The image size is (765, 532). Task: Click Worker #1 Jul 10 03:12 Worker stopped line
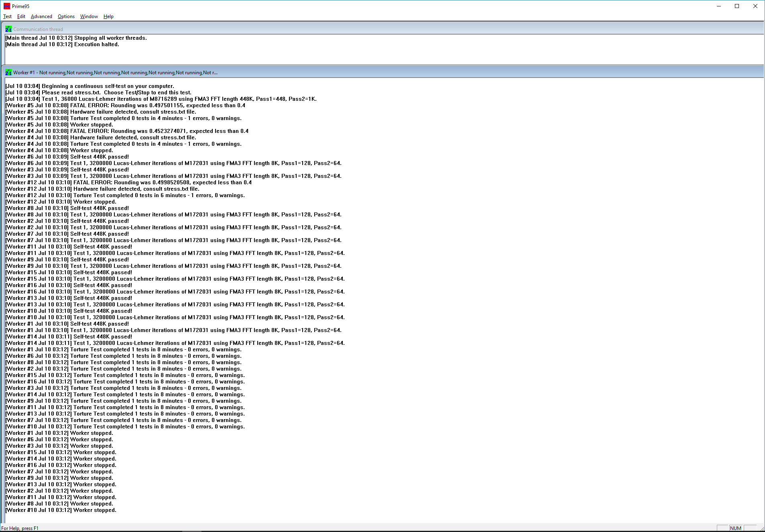[59, 433]
